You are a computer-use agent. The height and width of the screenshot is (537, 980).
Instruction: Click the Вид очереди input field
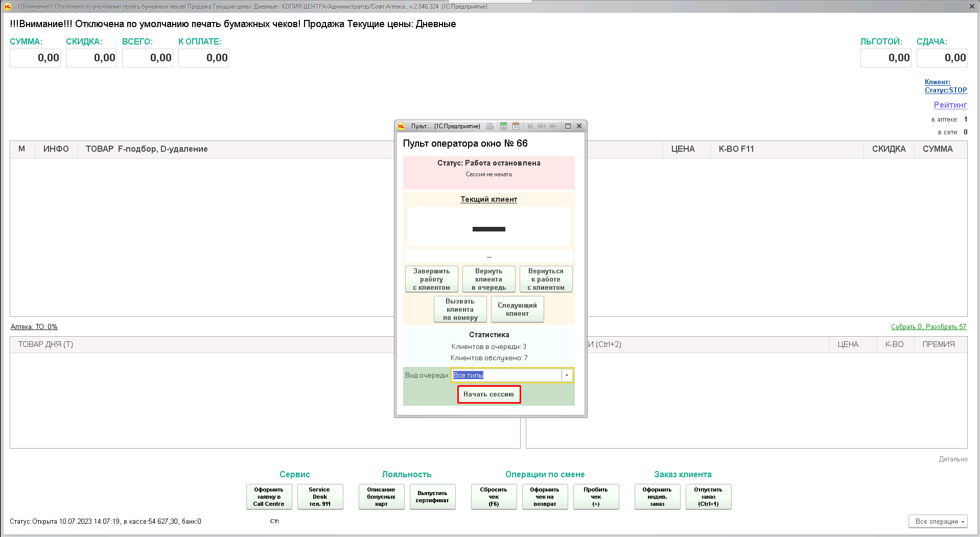506,376
